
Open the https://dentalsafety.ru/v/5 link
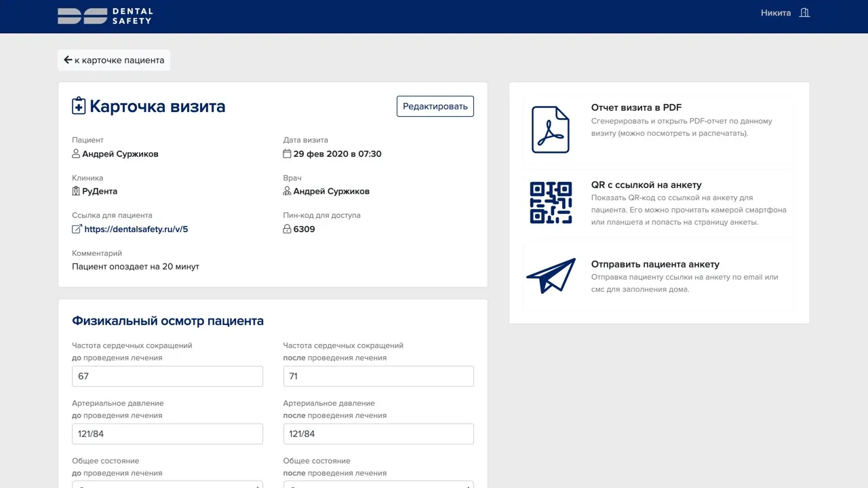(136, 229)
